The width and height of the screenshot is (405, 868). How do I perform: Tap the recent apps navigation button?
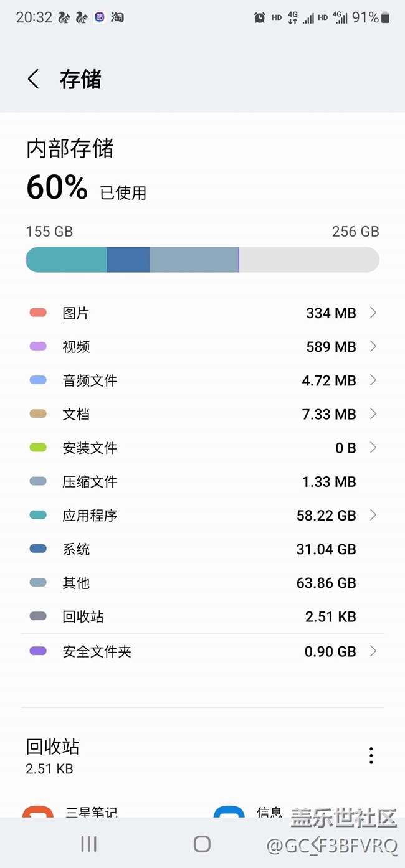coord(89,844)
